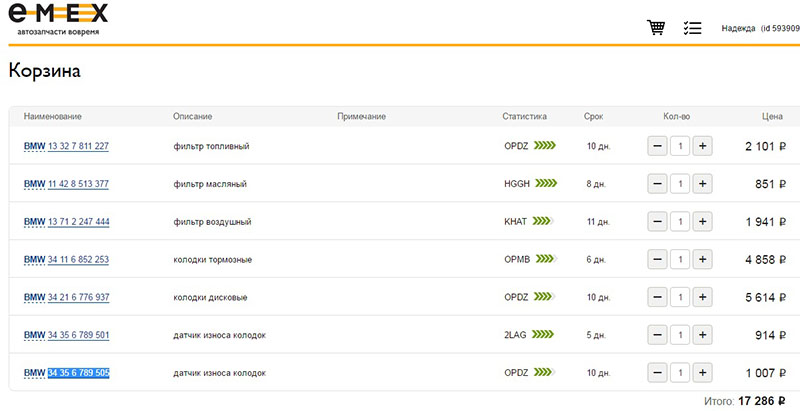Click total Итого 17 286 ₽
The height and width of the screenshot is (411, 800).
(x=745, y=401)
